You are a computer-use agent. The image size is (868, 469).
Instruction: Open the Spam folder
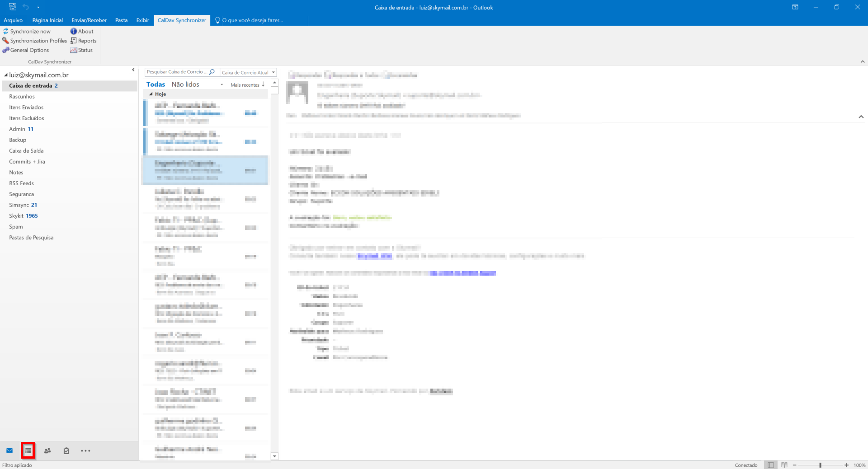tap(70, 227)
